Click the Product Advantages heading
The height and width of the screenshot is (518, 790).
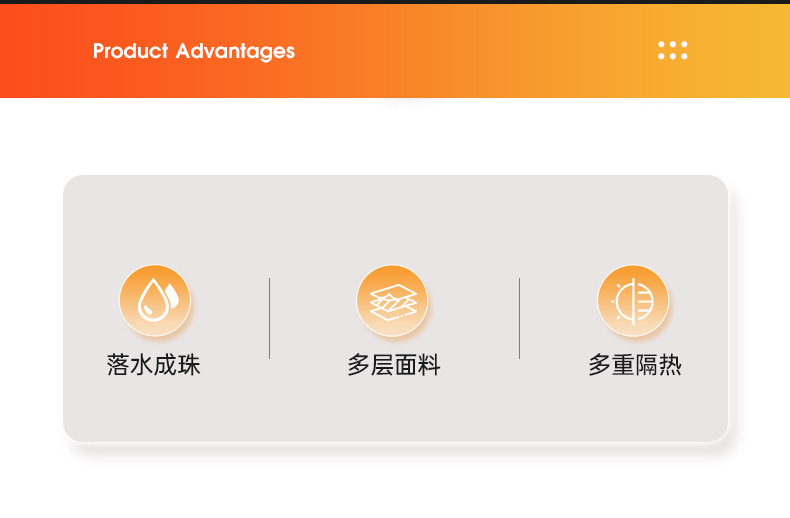[x=194, y=51]
